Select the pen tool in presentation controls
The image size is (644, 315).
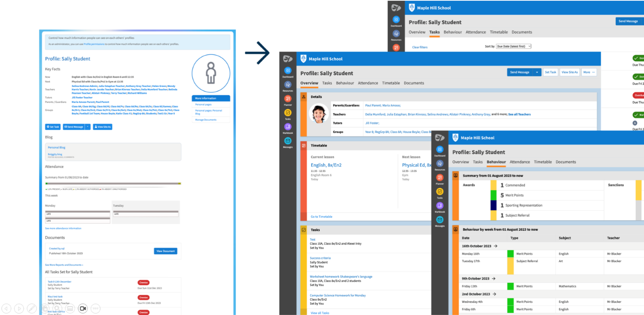[x=31, y=309]
